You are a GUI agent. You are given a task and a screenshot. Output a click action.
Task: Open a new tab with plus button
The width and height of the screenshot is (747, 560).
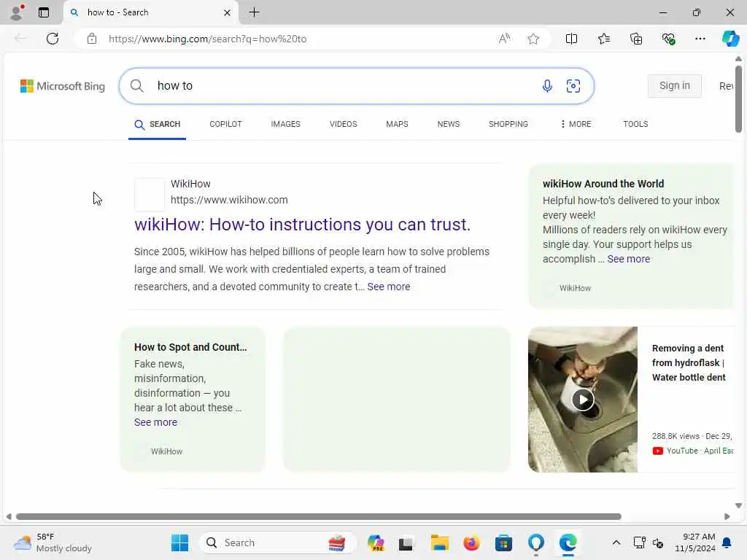[255, 12]
